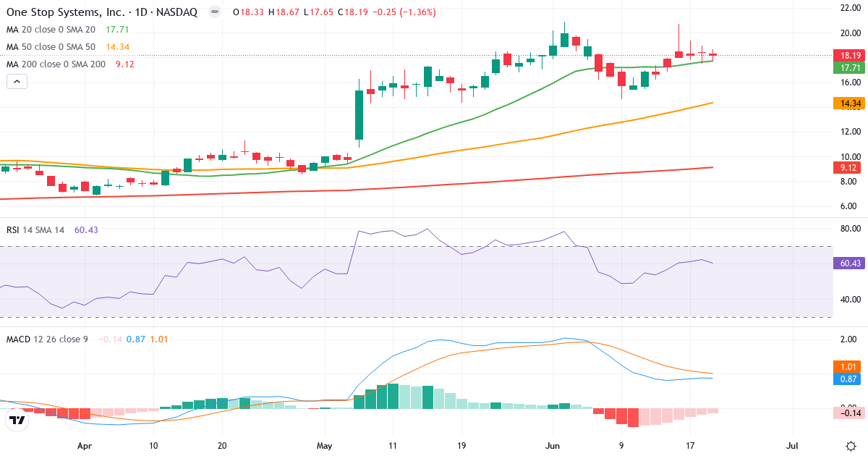Click the Apr date on time axis
The height and width of the screenshot is (456, 868).
(x=85, y=445)
